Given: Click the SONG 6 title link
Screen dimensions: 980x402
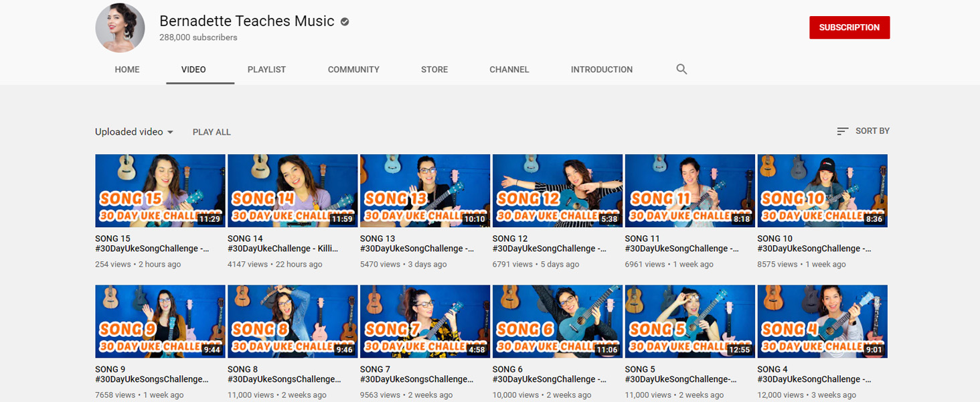Looking at the screenshot, I should click(x=550, y=374).
